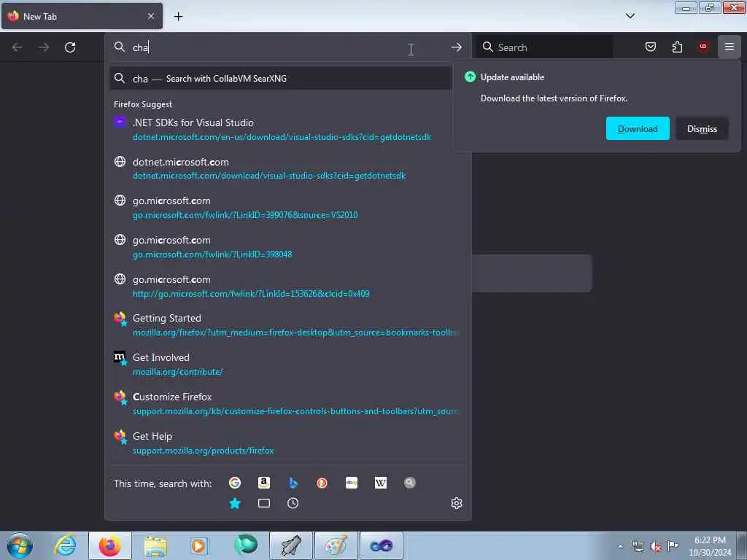Search this time with Google

[235, 483]
